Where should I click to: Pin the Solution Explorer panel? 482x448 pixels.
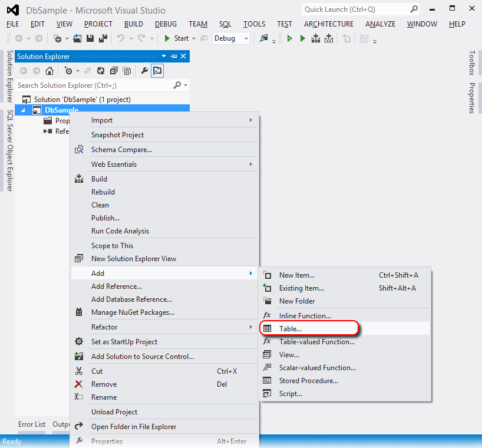tap(174, 56)
